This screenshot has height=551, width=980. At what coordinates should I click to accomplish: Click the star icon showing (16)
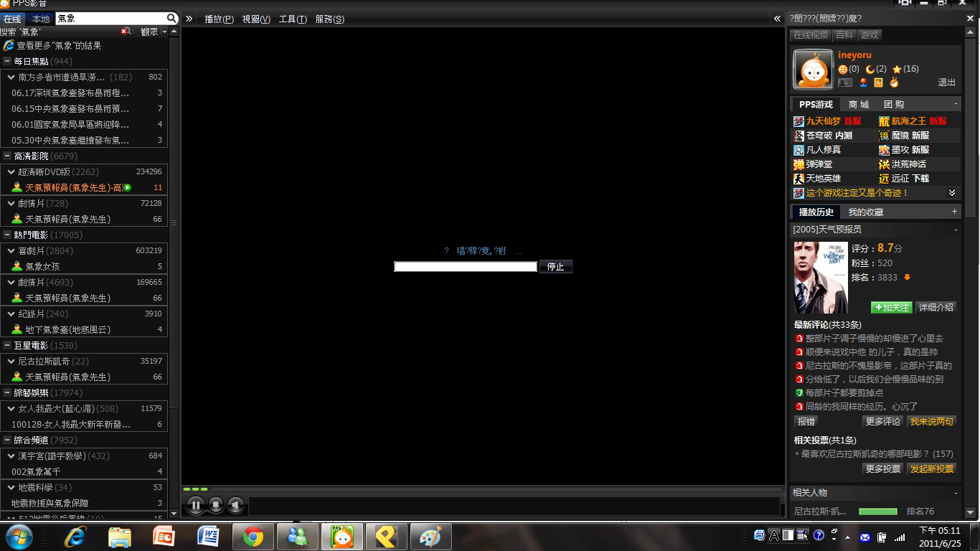tap(897, 69)
